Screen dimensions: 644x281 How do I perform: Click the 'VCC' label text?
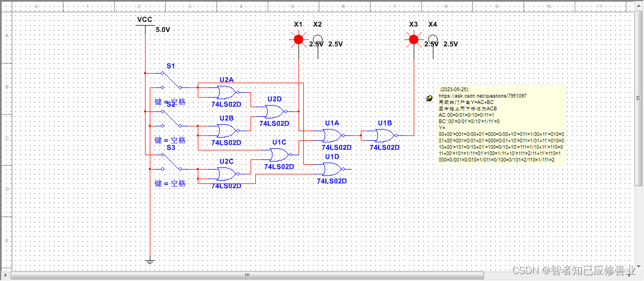pos(145,20)
